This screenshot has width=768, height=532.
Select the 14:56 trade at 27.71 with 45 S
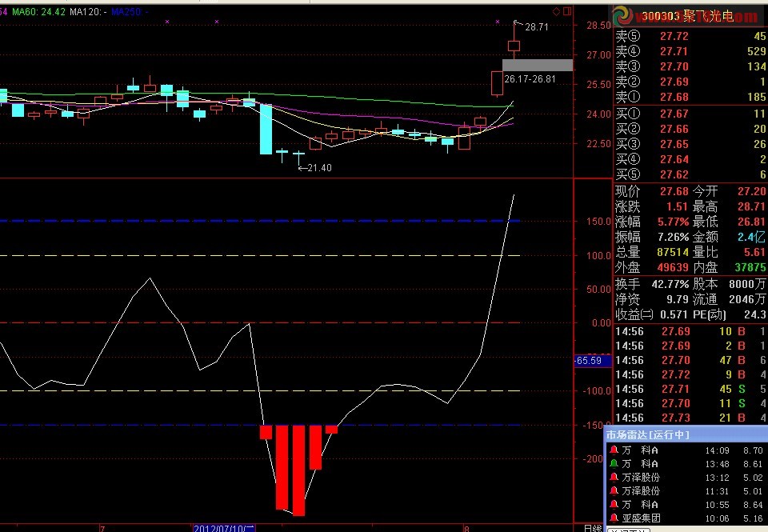coord(690,389)
